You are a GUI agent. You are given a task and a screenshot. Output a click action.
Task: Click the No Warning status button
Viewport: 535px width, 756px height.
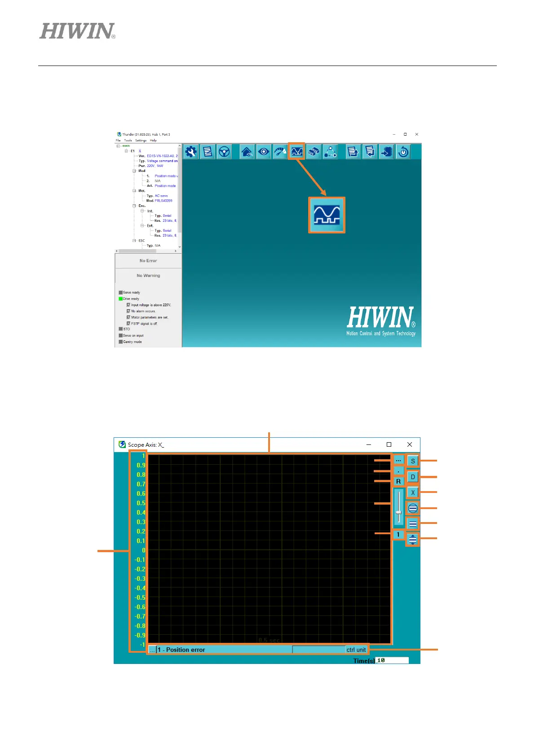tap(148, 276)
